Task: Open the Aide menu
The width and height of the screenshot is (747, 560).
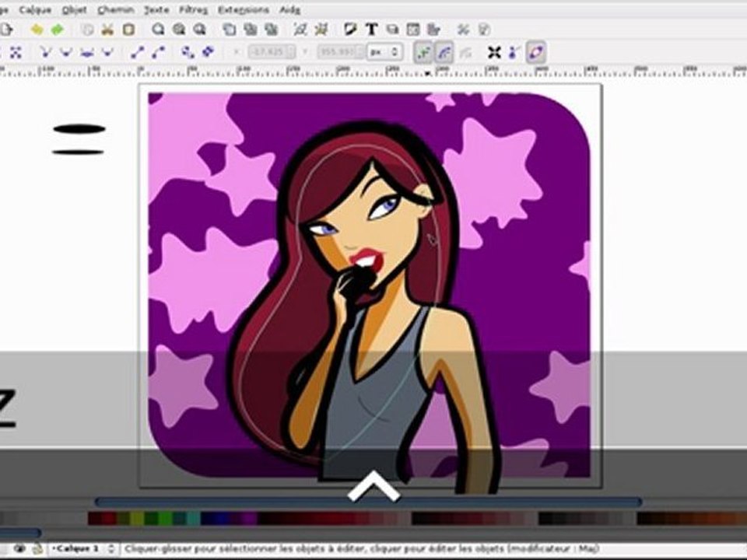Action: 289,9
